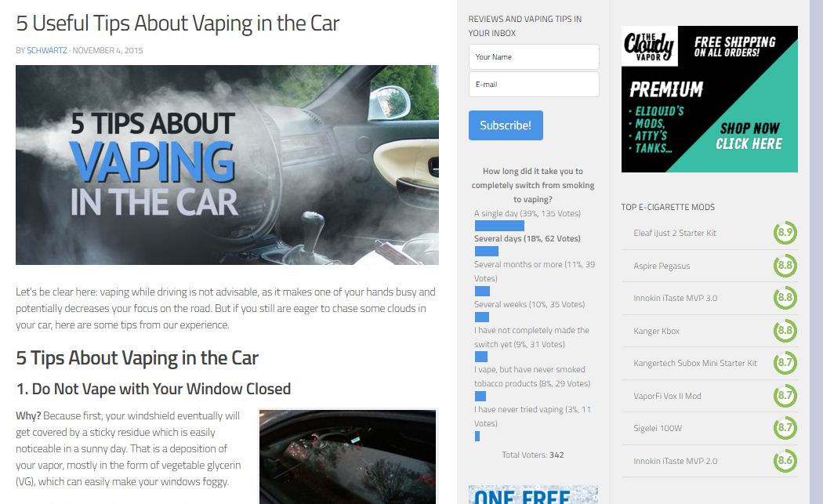Click the 8.9 rating badge for Eleaf iJust 2

tap(785, 233)
